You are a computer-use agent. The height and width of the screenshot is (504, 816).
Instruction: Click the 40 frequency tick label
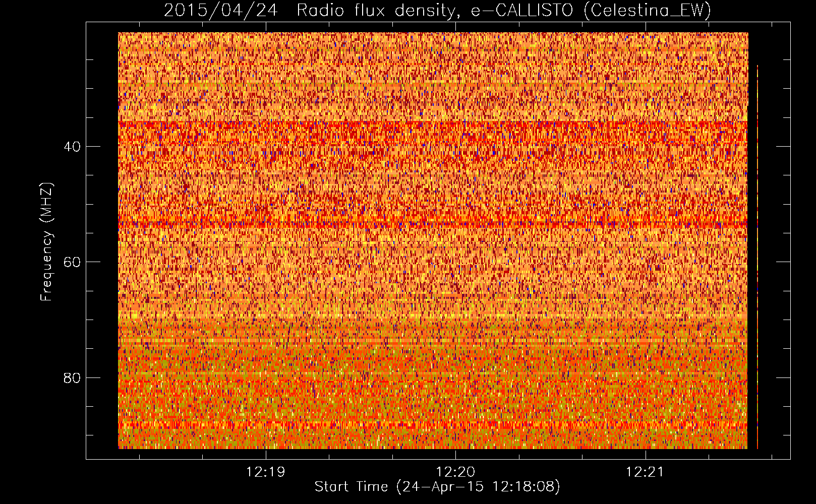pos(72,147)
